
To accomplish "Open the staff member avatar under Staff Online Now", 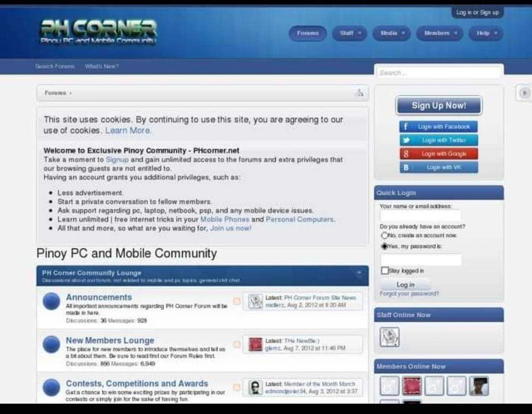I will (390, 337).
